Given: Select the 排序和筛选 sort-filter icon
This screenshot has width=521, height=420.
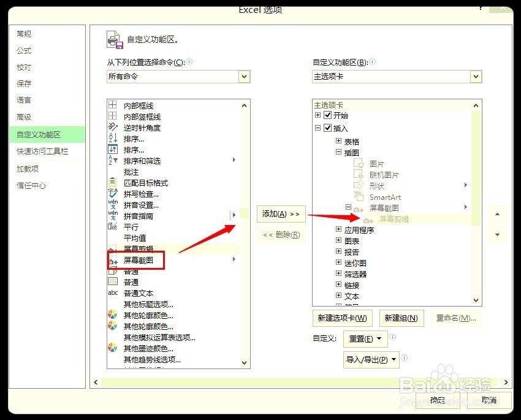Looking at the screenshot, I should click(113, 161).
